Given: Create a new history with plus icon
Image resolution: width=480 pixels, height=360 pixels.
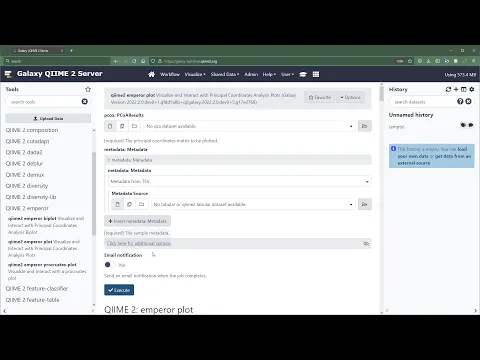Looking at the screenshot, I should point(456,89).
